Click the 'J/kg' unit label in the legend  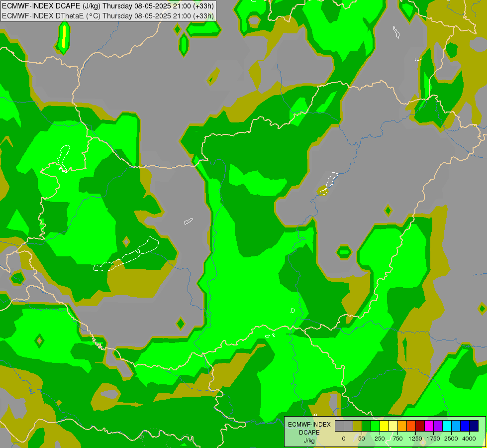309,441
